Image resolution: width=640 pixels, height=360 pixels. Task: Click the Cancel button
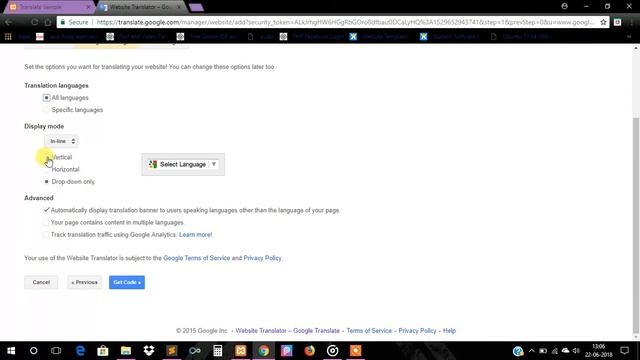pyautogui.click(x=41, y=282)
